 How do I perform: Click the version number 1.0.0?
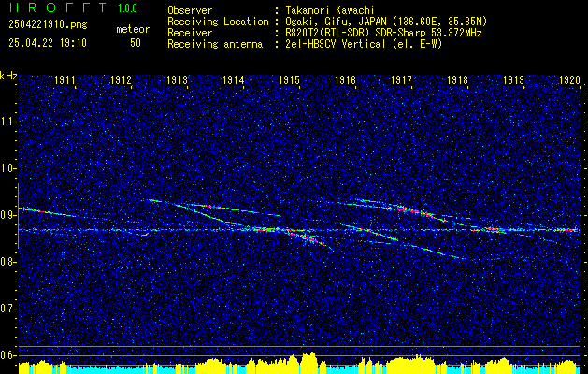127,8
